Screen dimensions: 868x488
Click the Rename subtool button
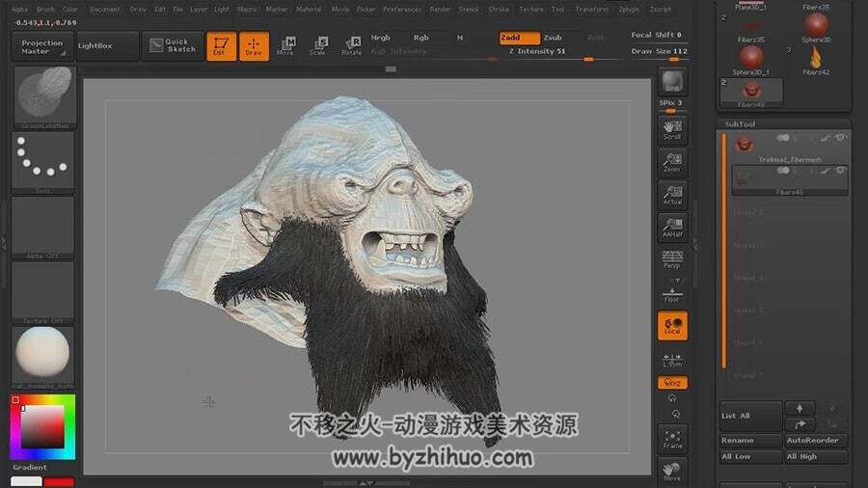pyautogui.click(x=750, y=441)
